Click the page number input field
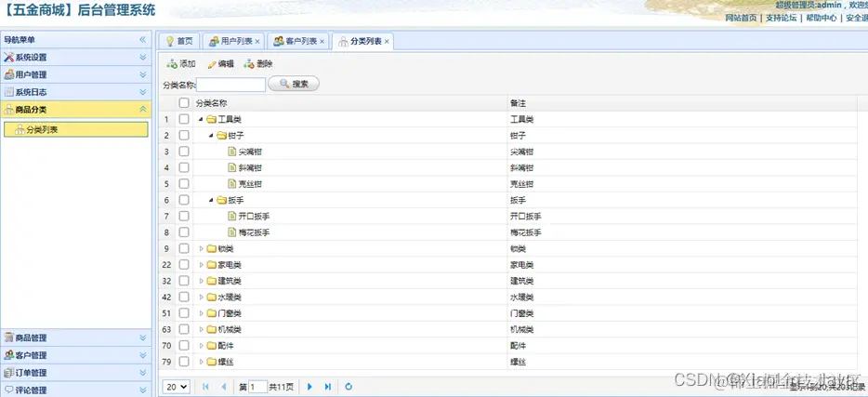The height and width of the screenshot is (397, 868). pyautogui.click(x=258, y=387)
